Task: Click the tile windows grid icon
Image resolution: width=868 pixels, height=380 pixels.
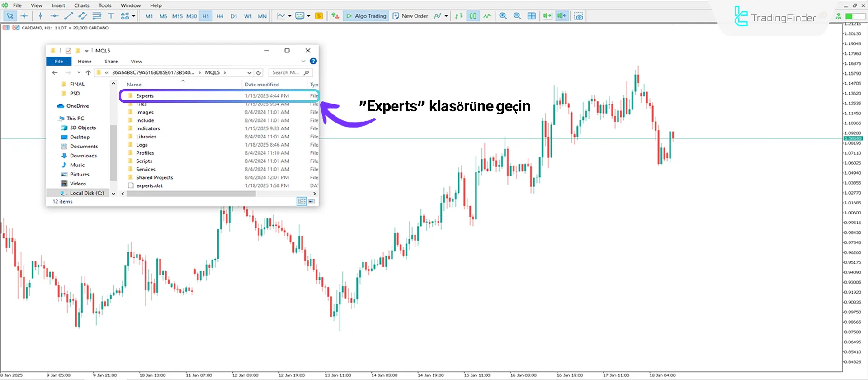Action: coord(532,16)
